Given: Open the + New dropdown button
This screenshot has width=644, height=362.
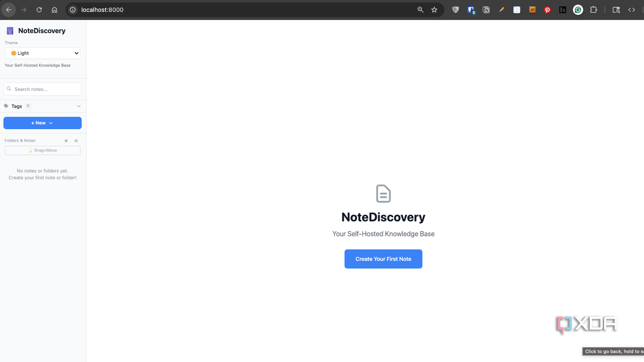Looking at the screenshot, I should 43,123.
